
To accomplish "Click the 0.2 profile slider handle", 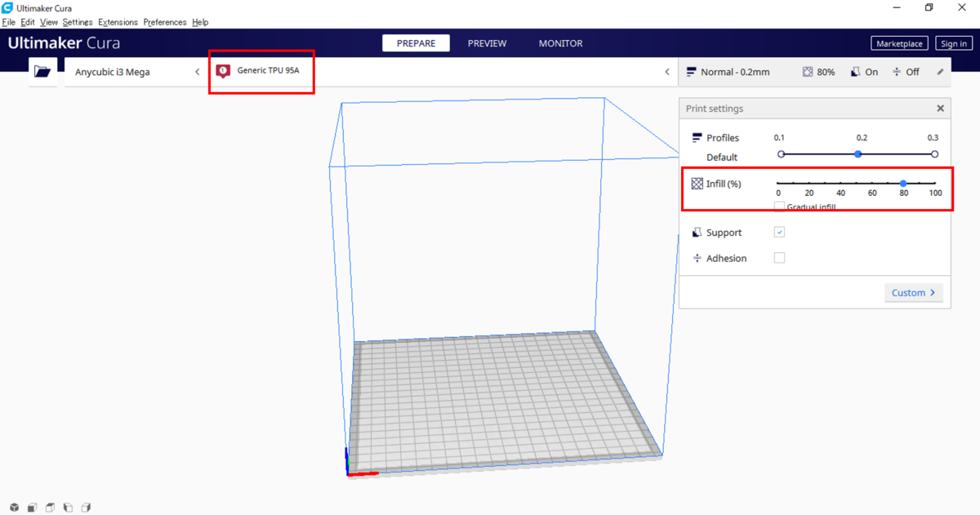I will click(857, 154).
